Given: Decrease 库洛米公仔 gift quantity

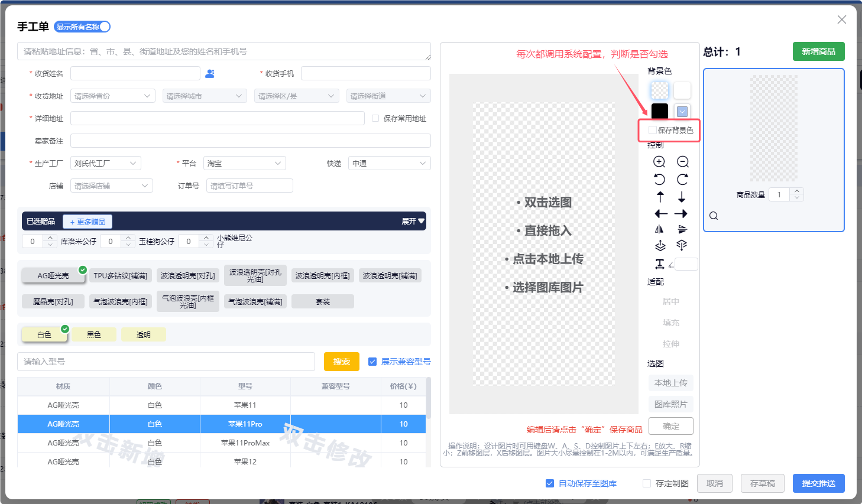Looking at the screenshot, I should pos(50,244).
